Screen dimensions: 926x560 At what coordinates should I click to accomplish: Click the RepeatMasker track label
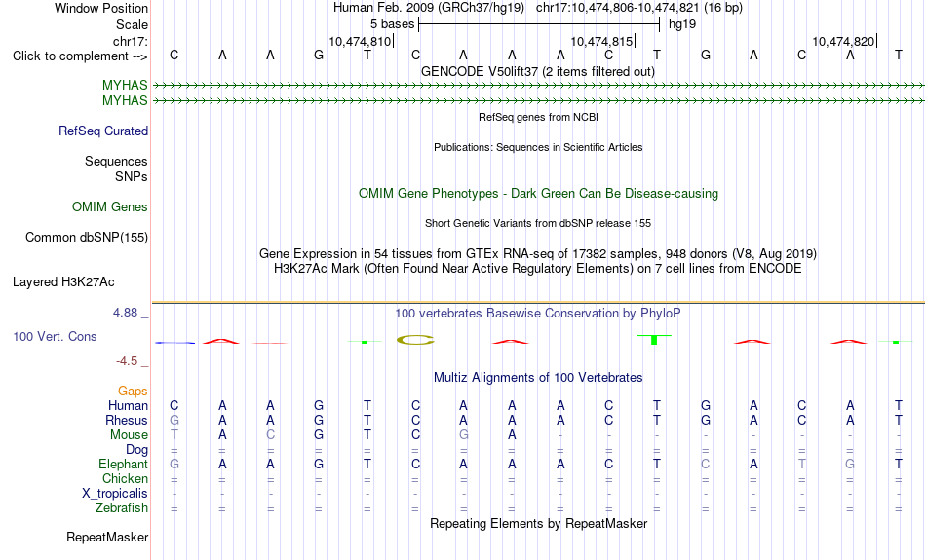[x=107, y=537]
